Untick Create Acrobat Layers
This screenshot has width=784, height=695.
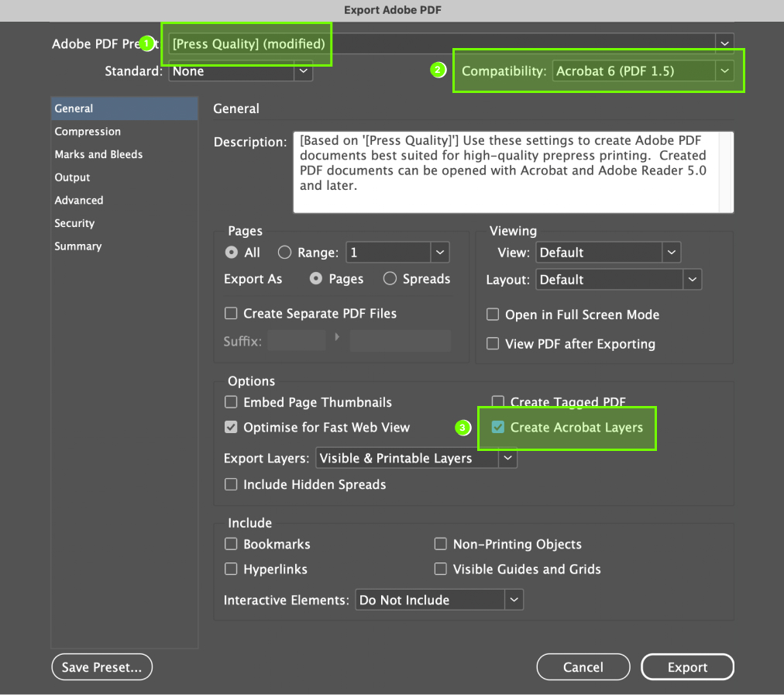coord(498,427)
